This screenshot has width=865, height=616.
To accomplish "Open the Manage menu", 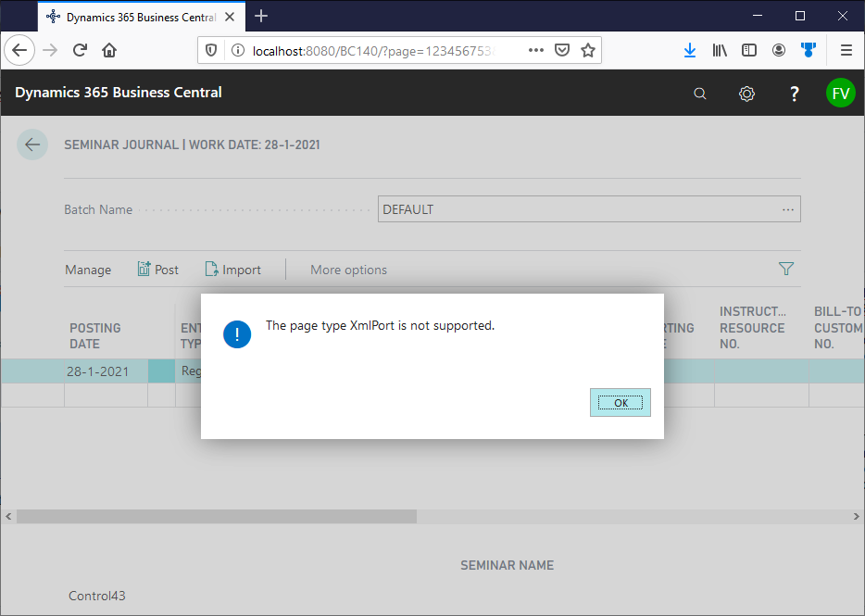I will click(x=88, y=270).
